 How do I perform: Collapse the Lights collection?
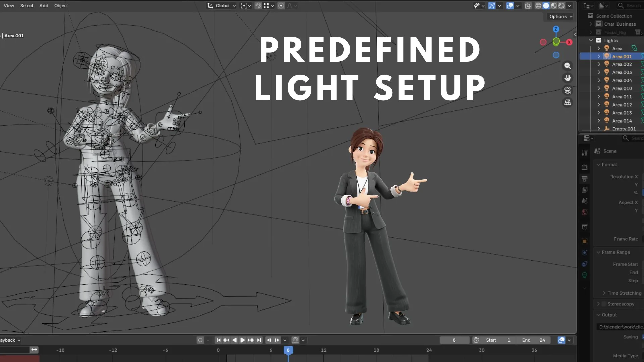coord(591,40)
